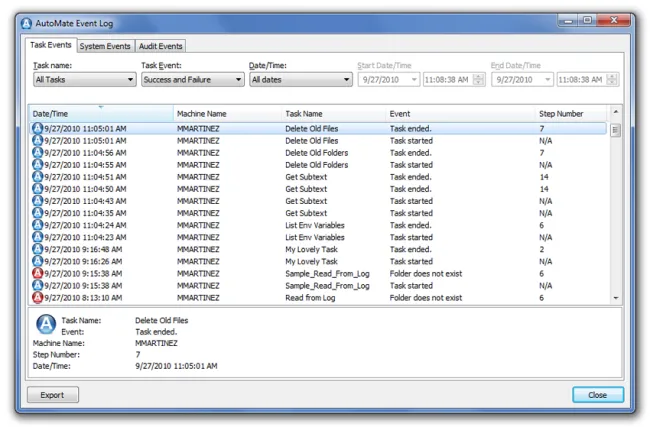Image resolution: width=650 pixels, height=427 pixels.
Task: Click the Start time spinner arrows
Action: coord(479,79)
